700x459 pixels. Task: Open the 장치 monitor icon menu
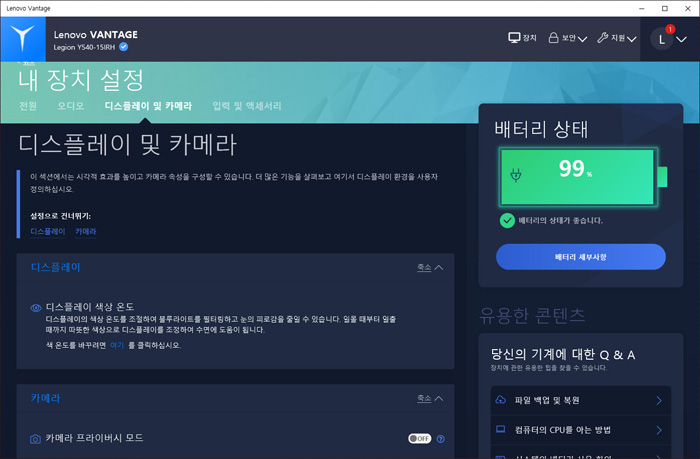coord(514,38)
